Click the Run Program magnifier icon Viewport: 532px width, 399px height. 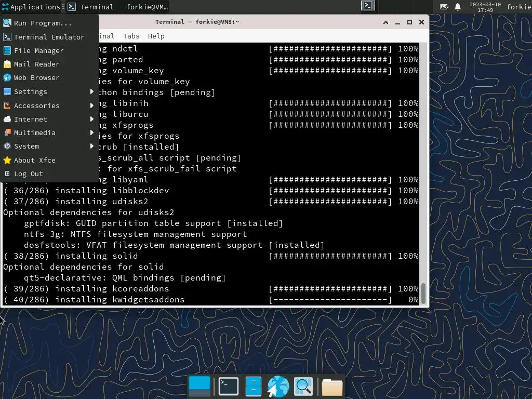click(7, 23)
